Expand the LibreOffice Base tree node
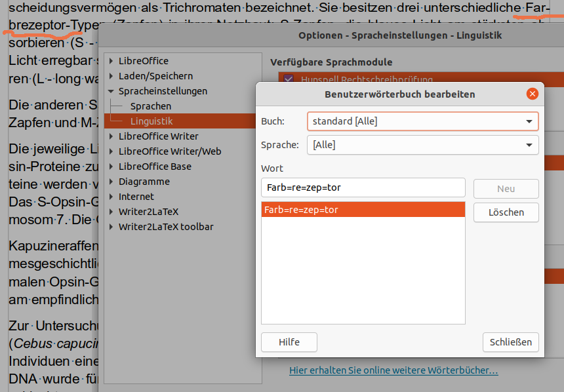564x392 pixels. 111,167
